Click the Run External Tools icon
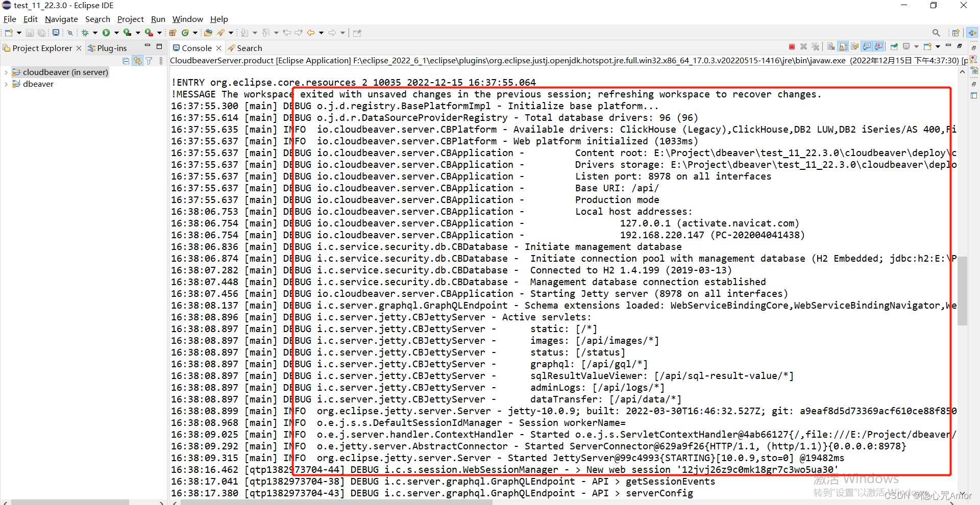 click(x=149, y=33)
